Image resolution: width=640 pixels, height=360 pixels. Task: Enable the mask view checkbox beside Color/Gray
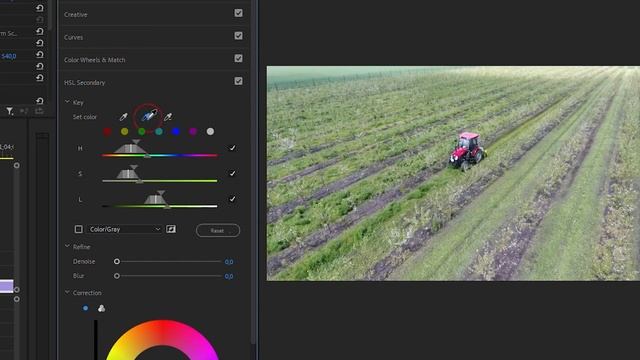pyautogui.click(x=78, y=229)
